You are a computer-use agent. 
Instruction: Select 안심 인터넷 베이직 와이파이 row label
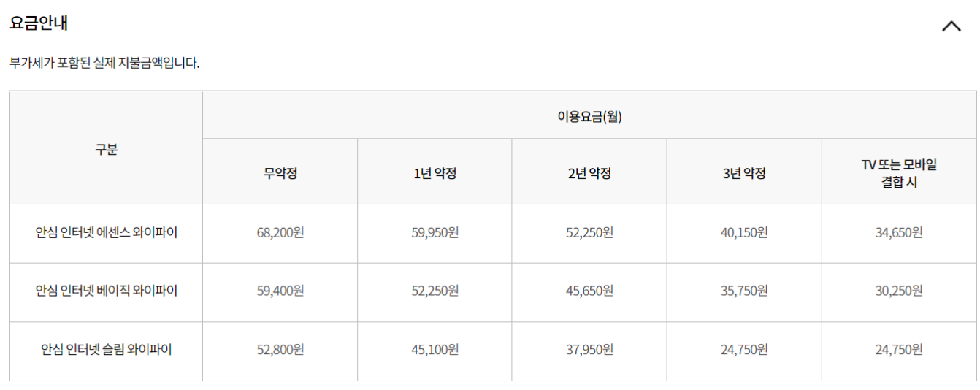[107, 291]
